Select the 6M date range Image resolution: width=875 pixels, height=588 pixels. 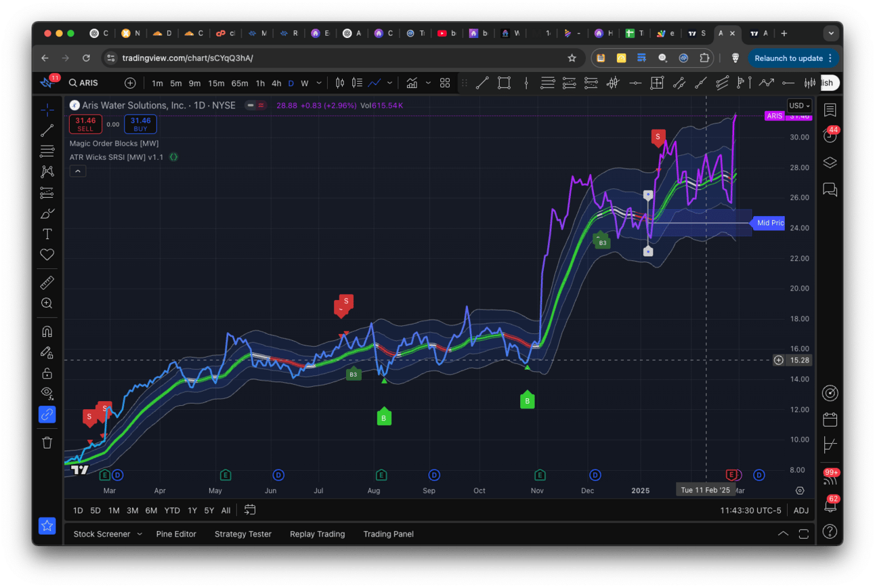pyautogui.click(x=151, y=510)
